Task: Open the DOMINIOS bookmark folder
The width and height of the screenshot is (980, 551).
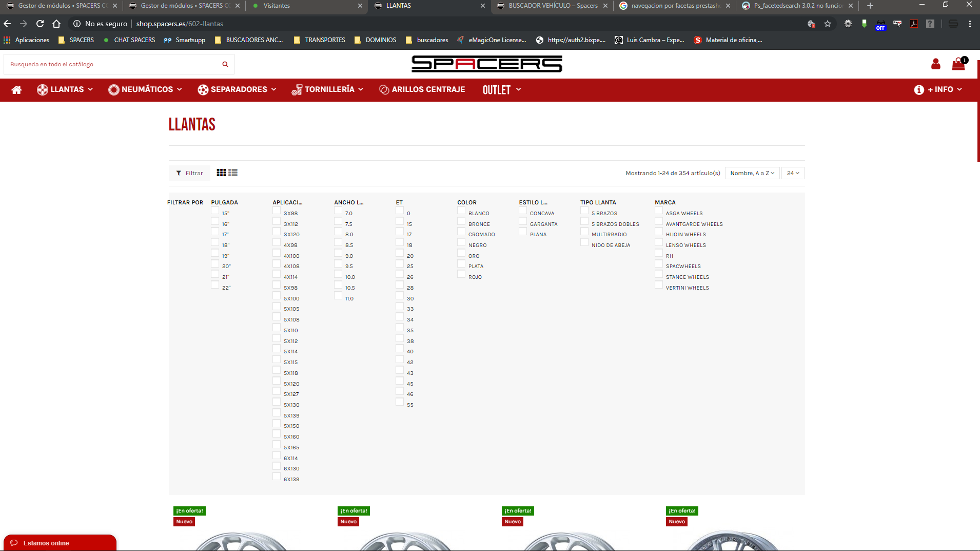Action: (x=375, y=40)
